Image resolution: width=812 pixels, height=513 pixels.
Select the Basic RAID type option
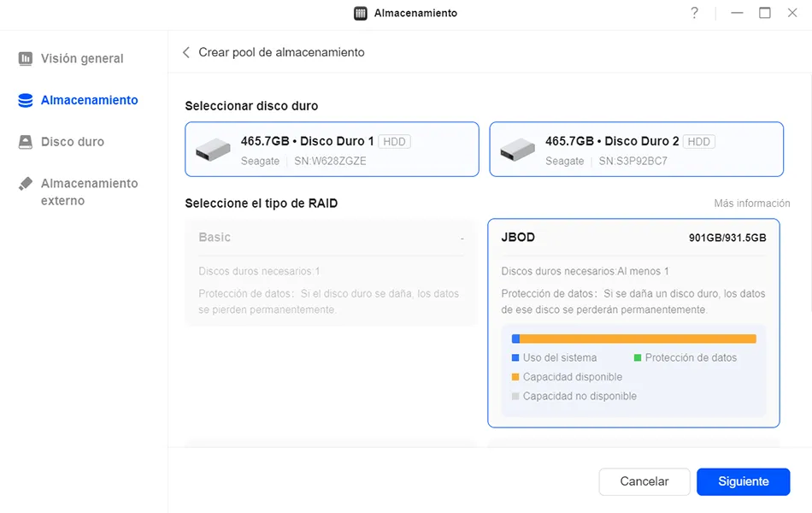click(331, 273)
